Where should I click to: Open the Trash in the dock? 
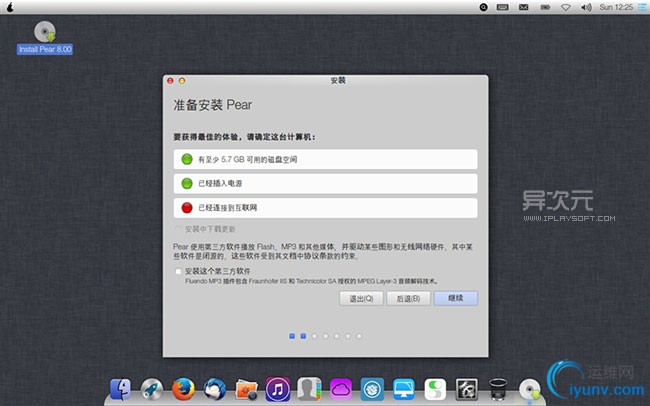click(x=498, y=389)
